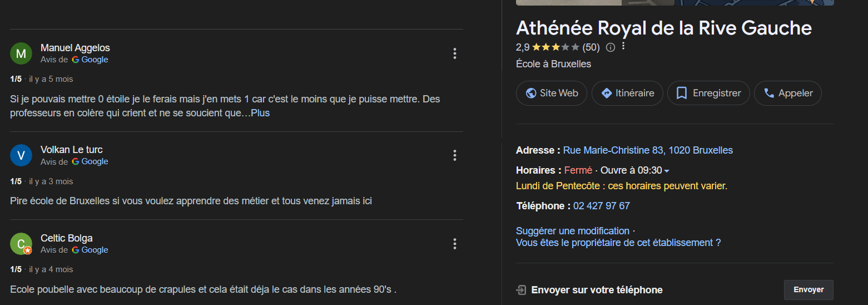Viewport: 868px width, 305px height.
Task: Click Volkan Le turc blue avatar
Action: (x=21, y=155)
